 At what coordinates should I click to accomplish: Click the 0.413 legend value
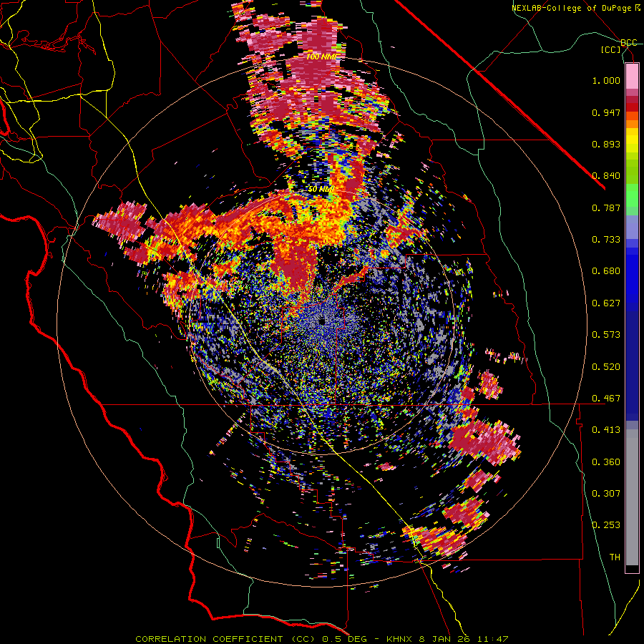tap(606, 430)
